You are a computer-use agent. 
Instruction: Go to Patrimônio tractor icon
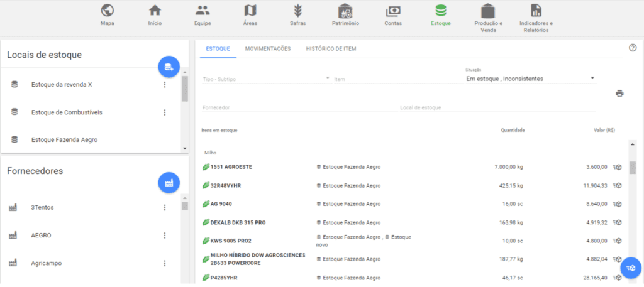tap(345, 11)
